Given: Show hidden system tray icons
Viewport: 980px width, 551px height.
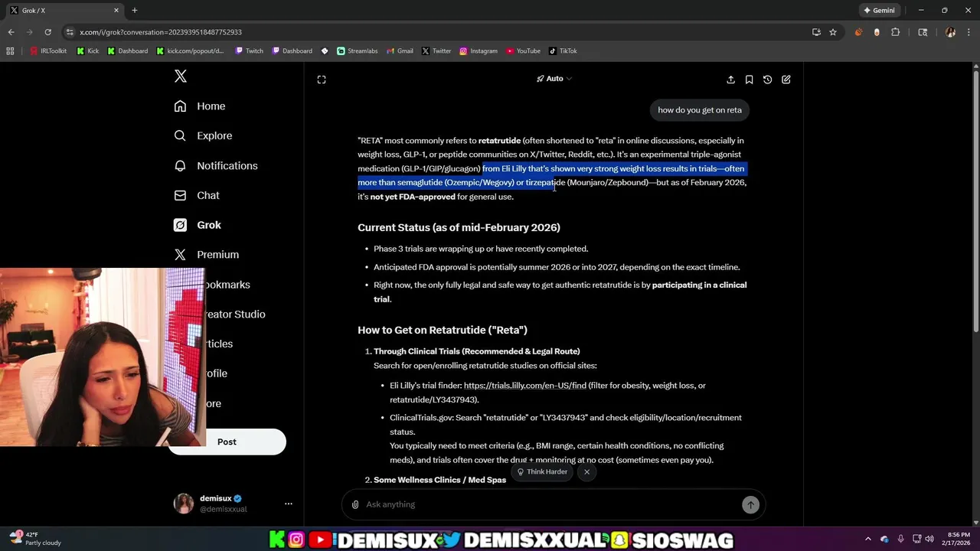Looking at the screenshot, I should [867, 539].
